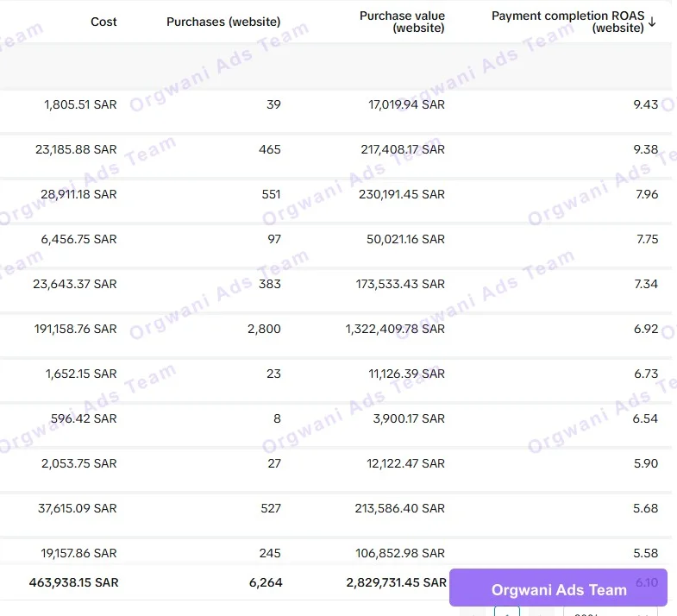
Task: Sort by the Cost column header
Action: pyautogui.click(x=103, y=22)
